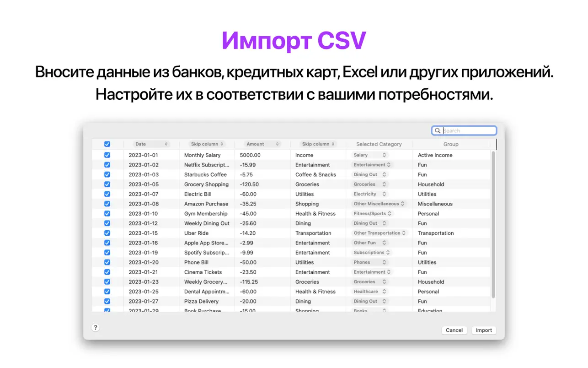The width and height of the screenshot is (588, 368).
Task: Select the -14.20 amount cell
Action: (248, 233)
